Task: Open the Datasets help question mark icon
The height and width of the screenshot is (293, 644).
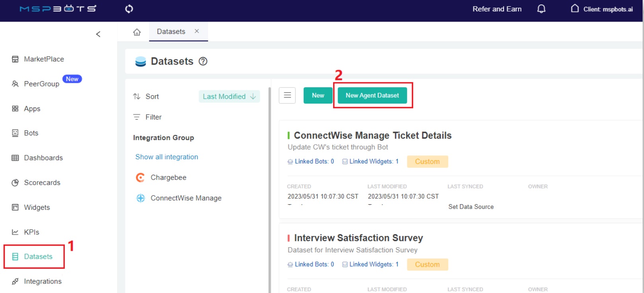Action: pyautogui.click(x=203, y=61)
